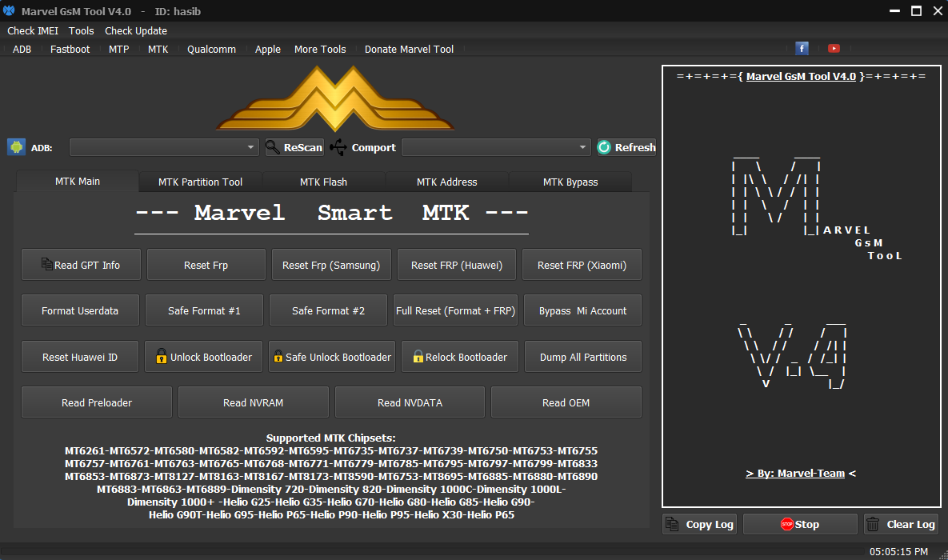Open More Tools section

click(x=320, y=49)
